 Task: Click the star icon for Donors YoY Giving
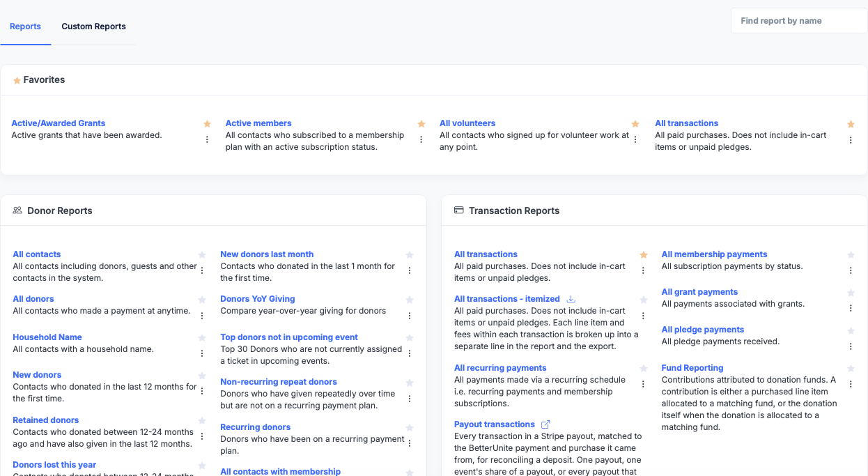coord(410,300)
